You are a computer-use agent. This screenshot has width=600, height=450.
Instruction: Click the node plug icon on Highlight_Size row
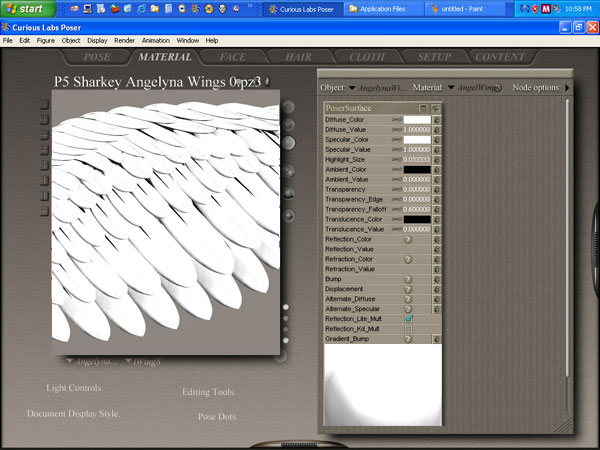tap(437, 160)
